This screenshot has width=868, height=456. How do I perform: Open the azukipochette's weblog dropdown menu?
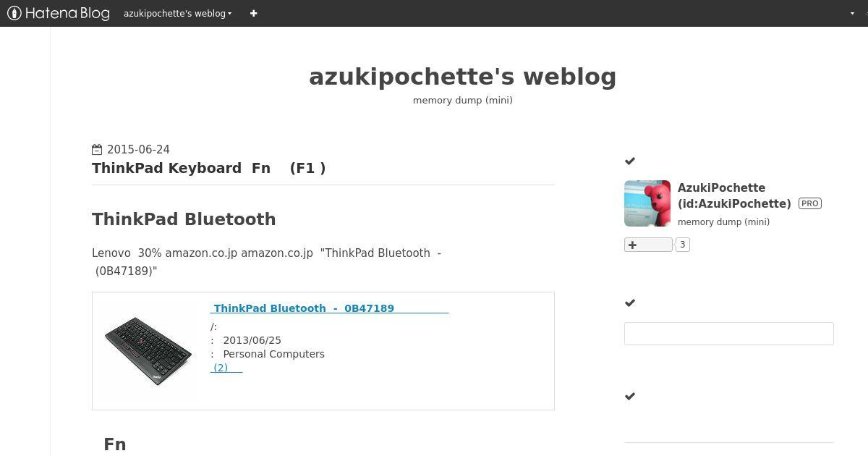178,13
